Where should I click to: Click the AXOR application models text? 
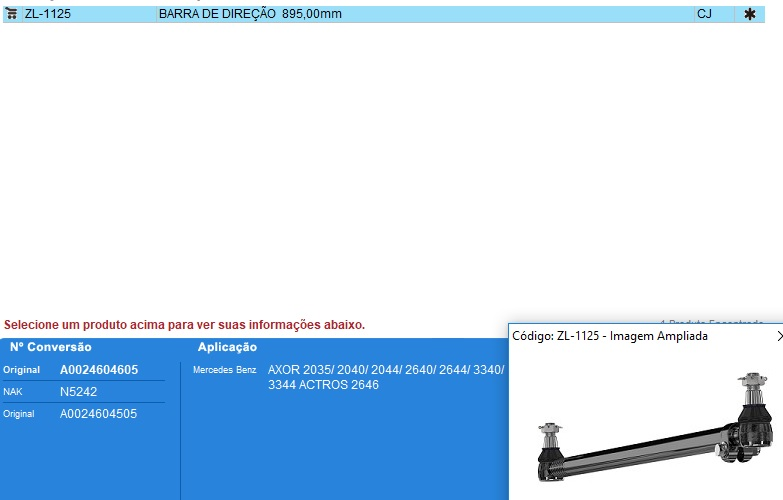pyautogui.click(x=385, y=370)
